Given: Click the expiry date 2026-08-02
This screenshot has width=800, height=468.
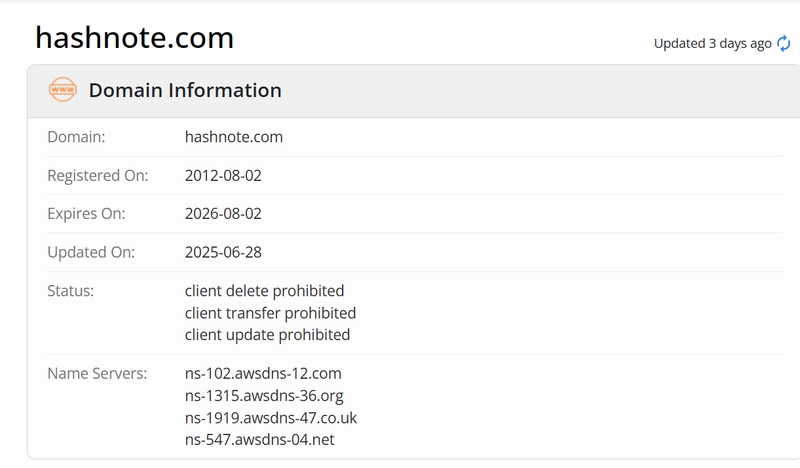Looking at the screenshot, I should coord(223,213).
